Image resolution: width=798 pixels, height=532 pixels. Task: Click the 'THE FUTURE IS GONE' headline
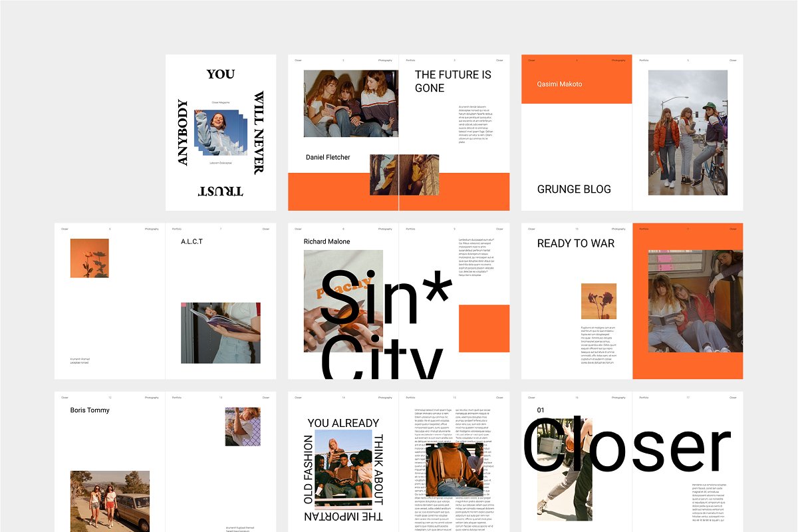coord(453,81)
